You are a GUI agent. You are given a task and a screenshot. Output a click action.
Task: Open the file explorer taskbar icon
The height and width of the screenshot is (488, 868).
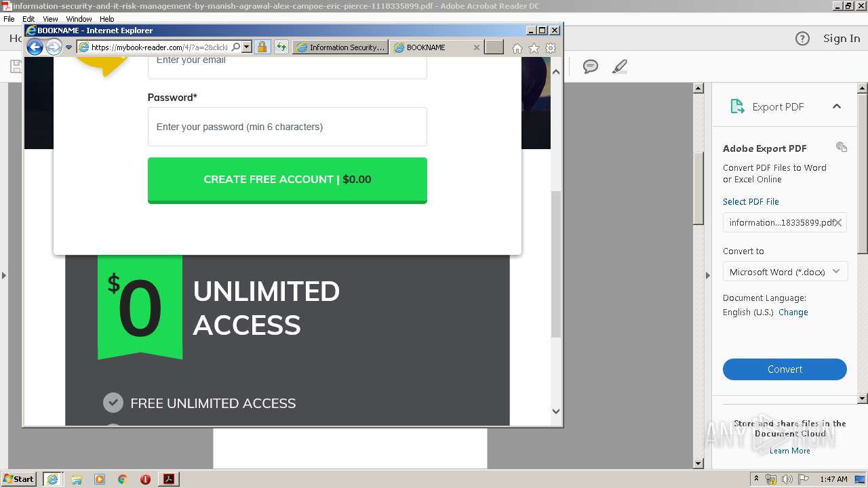tap(77, 479)
